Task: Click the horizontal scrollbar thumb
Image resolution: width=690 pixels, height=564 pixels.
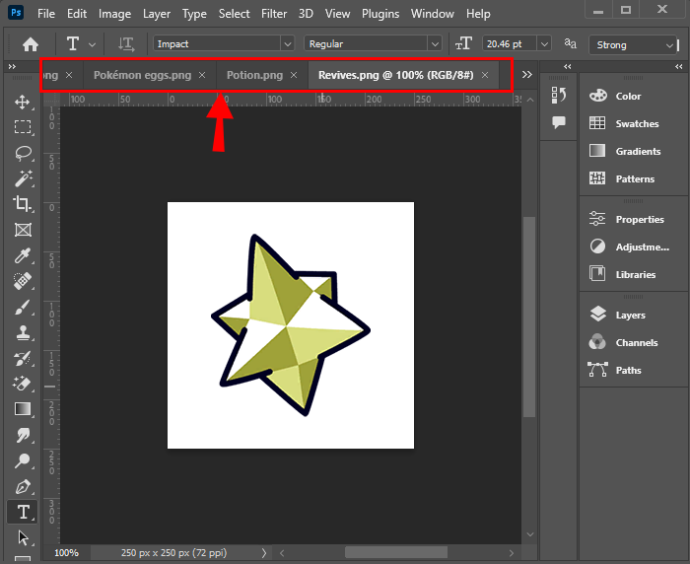Action: tap(396, 553)
